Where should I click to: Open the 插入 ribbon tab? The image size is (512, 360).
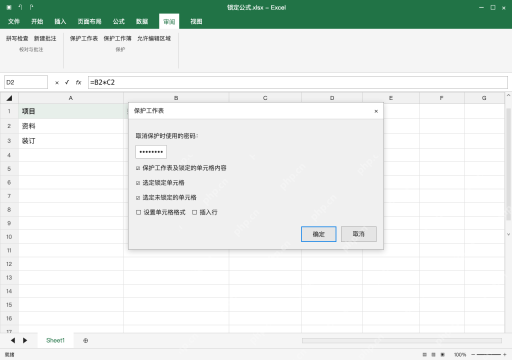click(60, 22)
